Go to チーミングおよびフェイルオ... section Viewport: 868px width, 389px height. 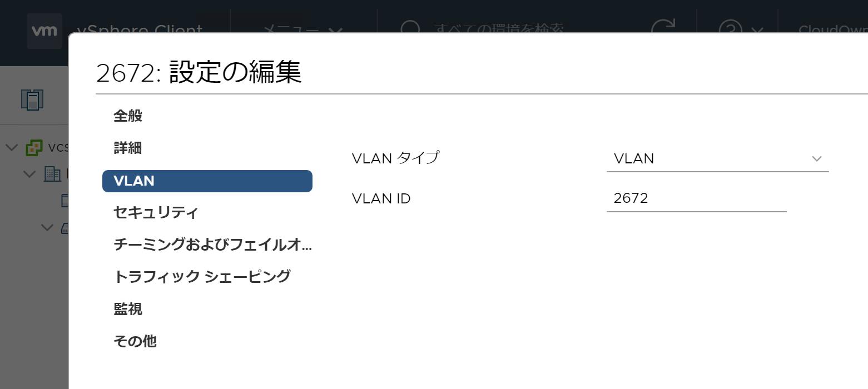tap(212, 245)
